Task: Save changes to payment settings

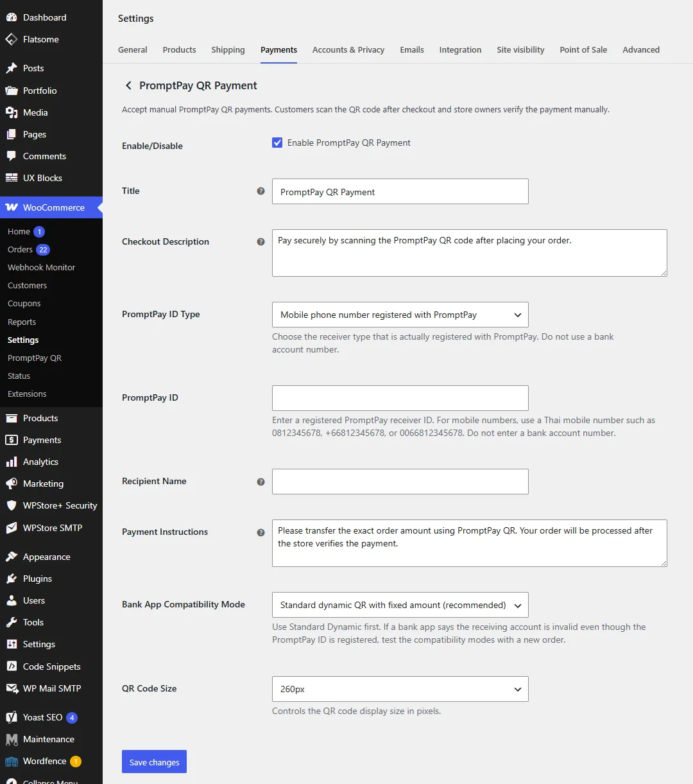Action: [154, 762]
